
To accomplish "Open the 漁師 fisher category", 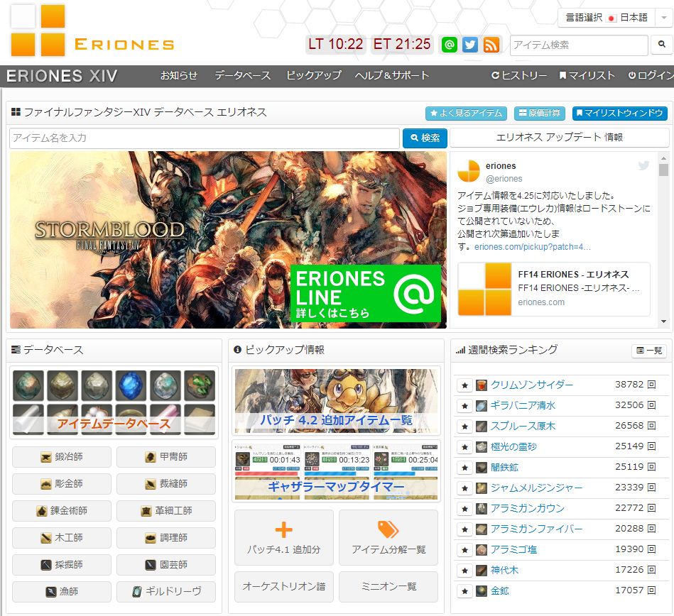I will point(62,592).
